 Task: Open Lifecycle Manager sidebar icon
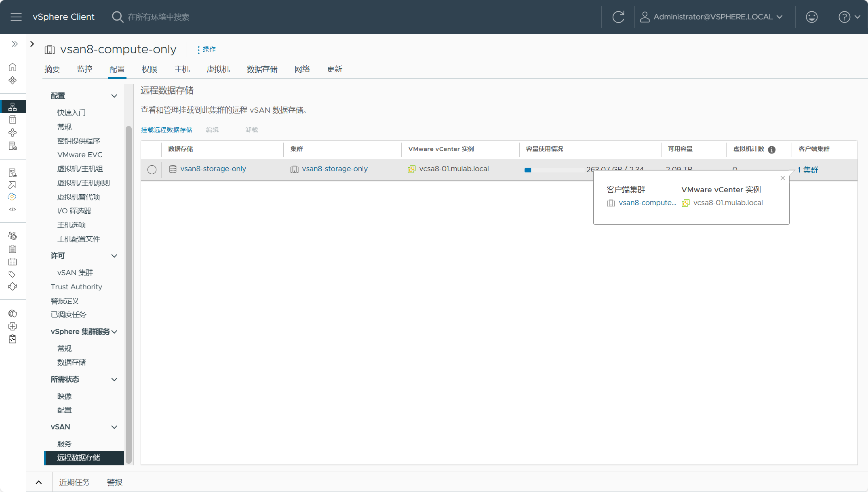pos(13,287)
